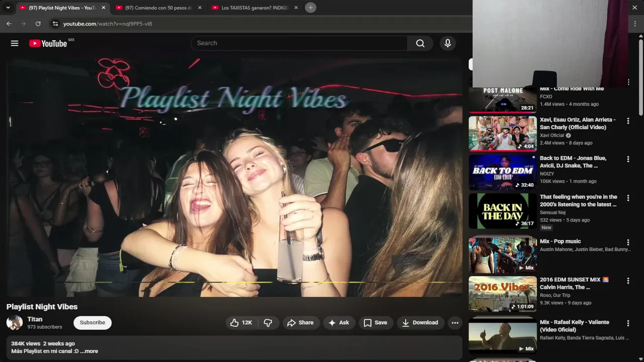
Task: Open title That feeling when you're in the 2000's
Action: [579, 201]
